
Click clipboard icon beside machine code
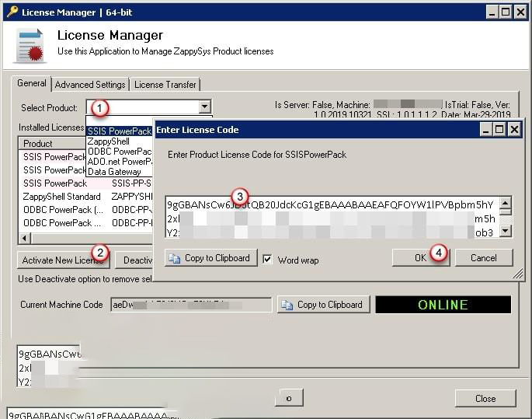point(287,305)
